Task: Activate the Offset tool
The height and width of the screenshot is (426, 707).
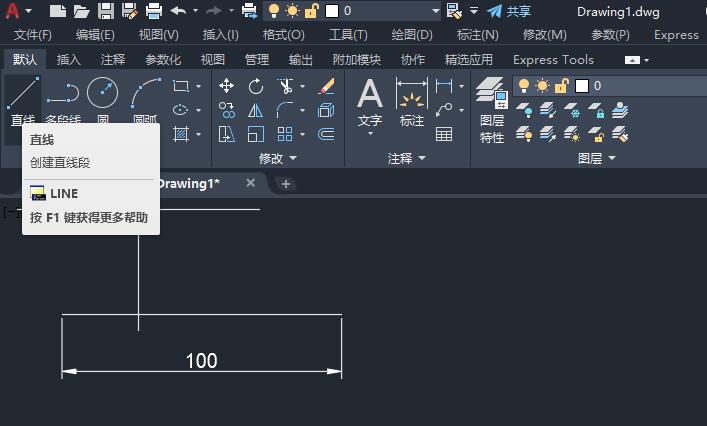Action: click(x=326, y=134)
